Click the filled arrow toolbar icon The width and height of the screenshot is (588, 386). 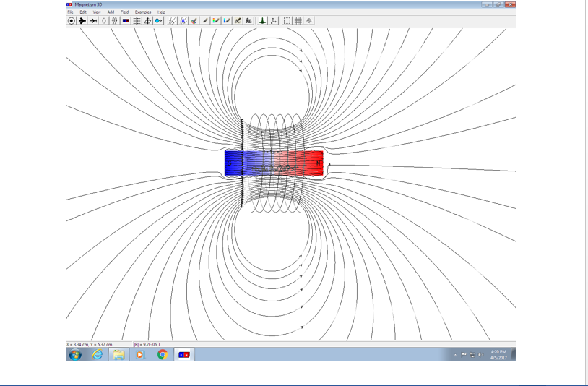coord(82,21)
